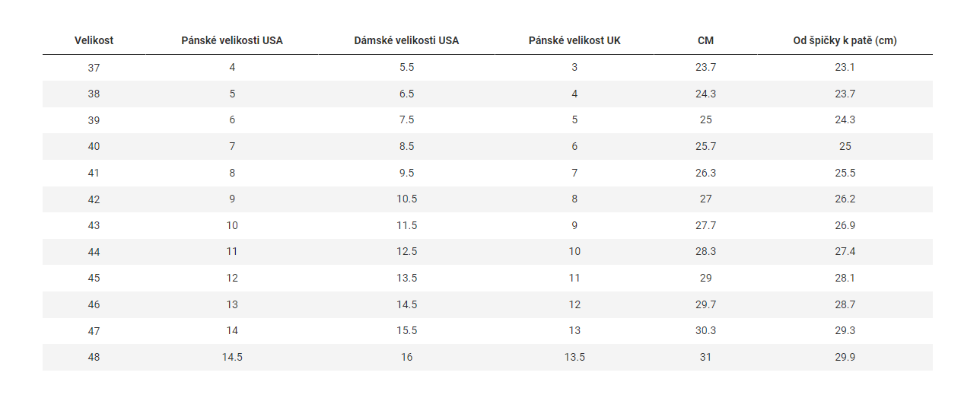Click women's US size 16 cell
The width and height of the screenshot is (980, 398).
click(x=406, y=358)
